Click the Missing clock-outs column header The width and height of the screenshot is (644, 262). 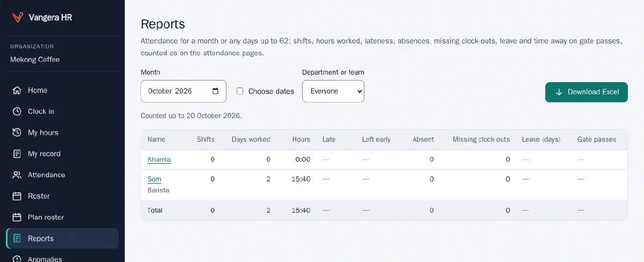(x=481, y=139)
